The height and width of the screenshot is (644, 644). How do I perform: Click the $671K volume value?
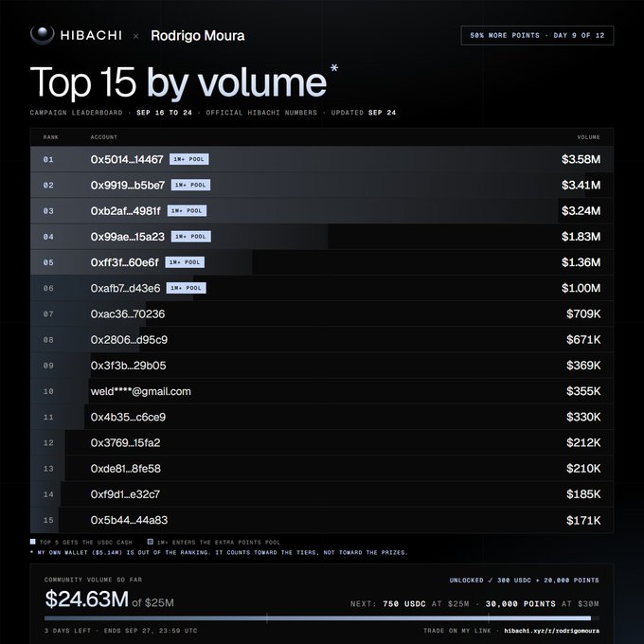pos(583,340)
